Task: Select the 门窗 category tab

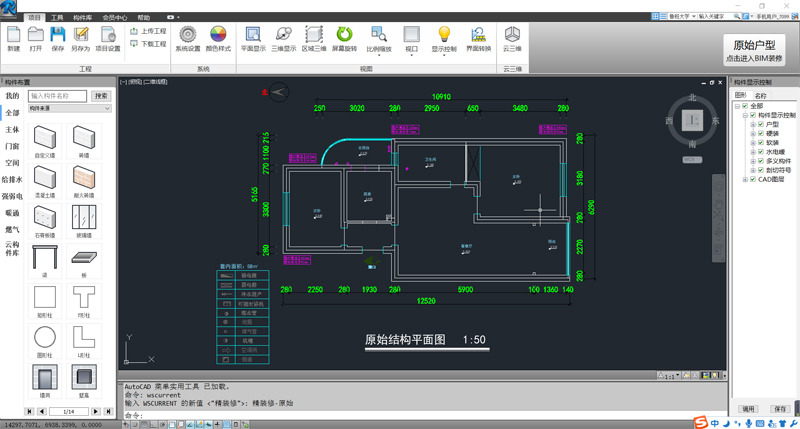Action: pyautogui.click(x=12, y=146)
